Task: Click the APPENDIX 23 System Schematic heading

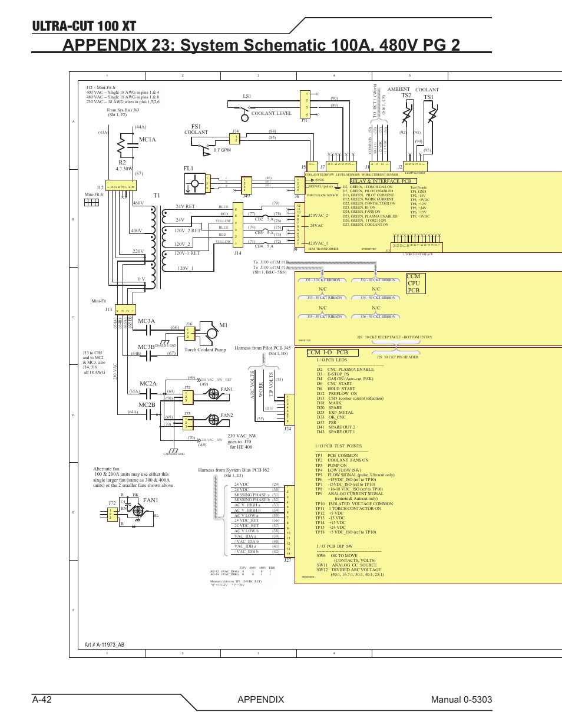Action: 261,45
